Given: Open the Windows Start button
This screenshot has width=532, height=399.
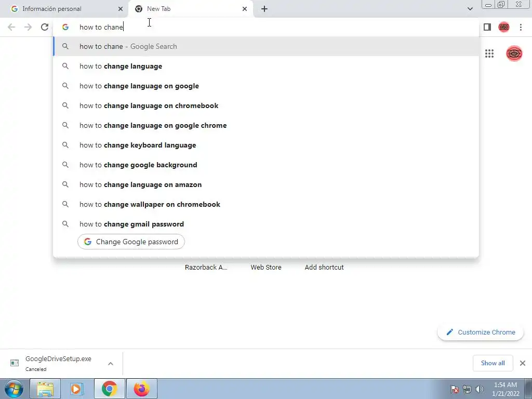Looking at the screenshot, I should click(14, 389).
